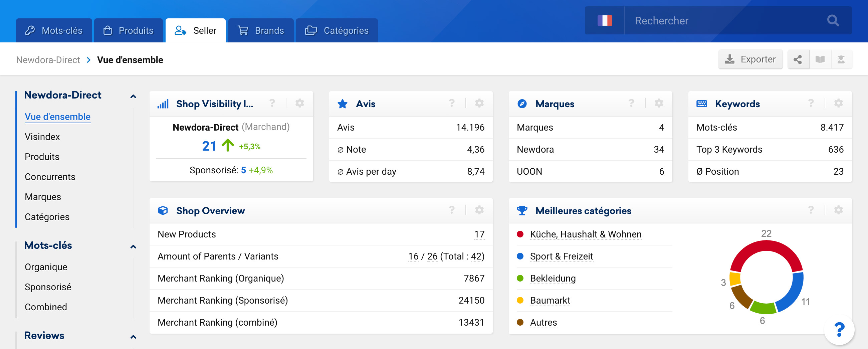Open Visindex in the sidebar
Screen dimensions: 868x349
[42, 137]
